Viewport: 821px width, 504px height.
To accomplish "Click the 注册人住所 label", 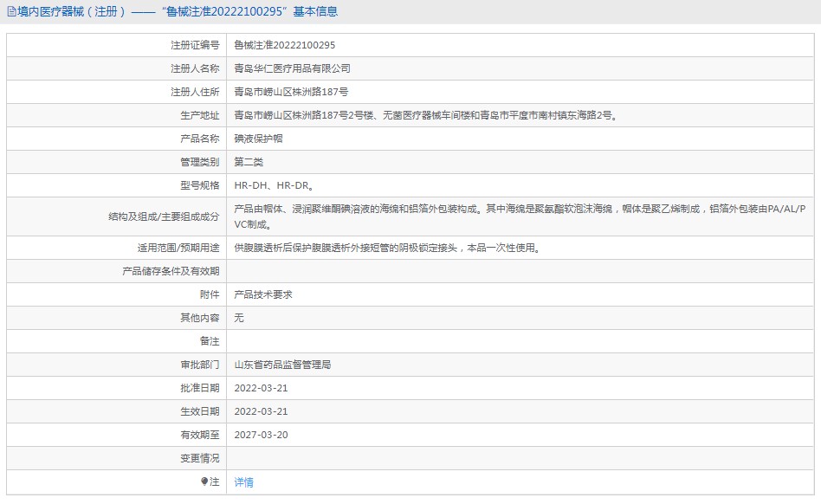I will click(x=195, y=92).
